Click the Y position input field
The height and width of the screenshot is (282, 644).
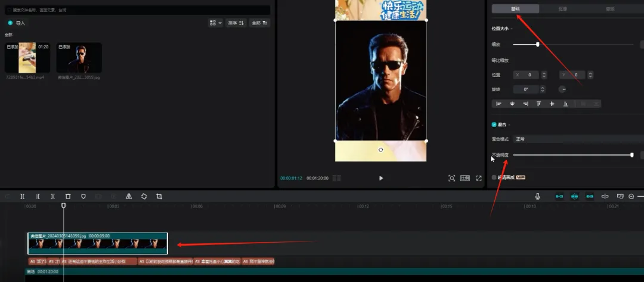tap(573, 75)
